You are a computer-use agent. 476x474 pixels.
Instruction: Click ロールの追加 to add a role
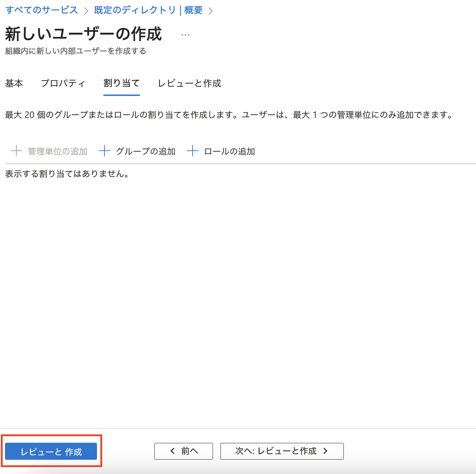click(x=229, y=151)
